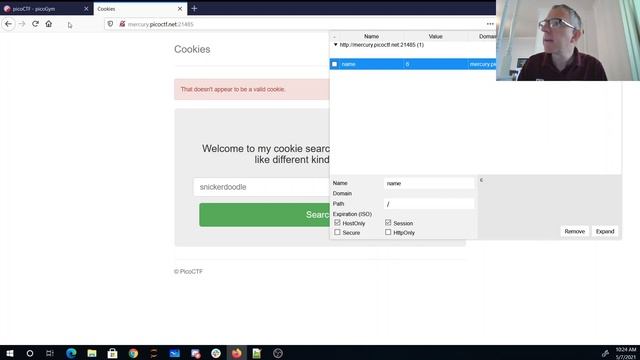Viewport: 640px width, 360px height.
Task: Open Microsoft Store from the taskbar
Action: tap(113, 353)
